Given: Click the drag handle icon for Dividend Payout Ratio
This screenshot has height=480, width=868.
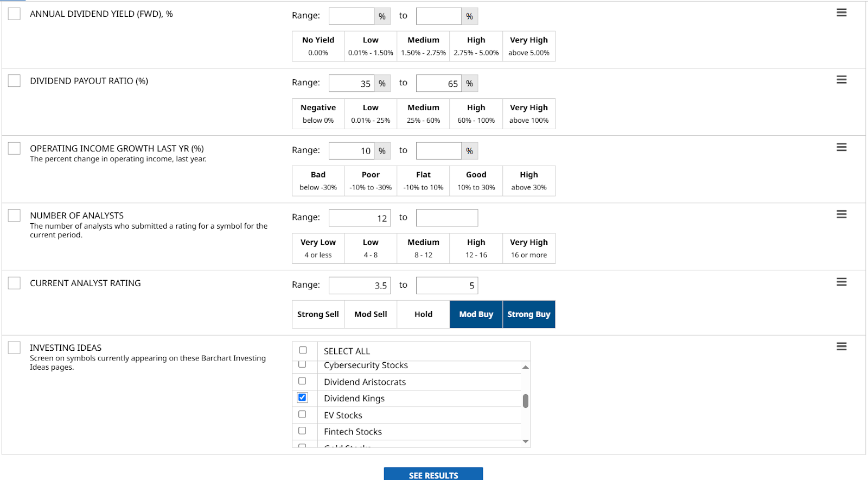Looking at the screenshot, I should click(x=841, y=80).
